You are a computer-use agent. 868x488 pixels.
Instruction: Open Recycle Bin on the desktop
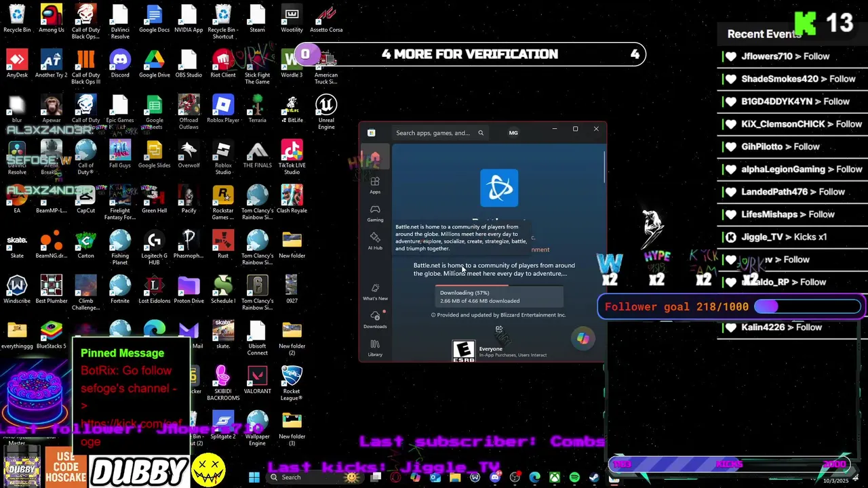tap(17, 18)
